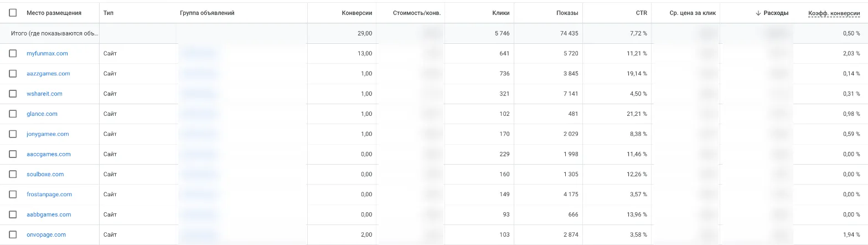Screen dimensions: 868x245
Task: Click the sort arrow beside Расходы
Action: tap(758, 13)
